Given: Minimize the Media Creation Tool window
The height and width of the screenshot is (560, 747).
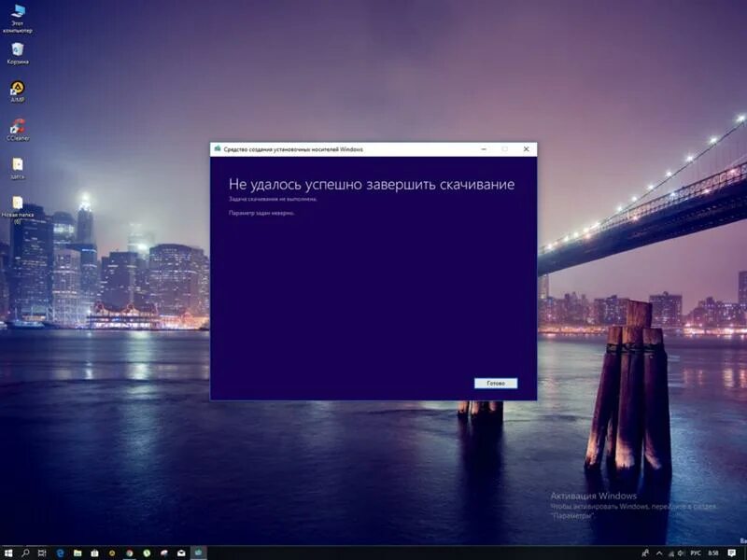Looking at the screenshot, I should pyautogui.click(x=484, y=149).
